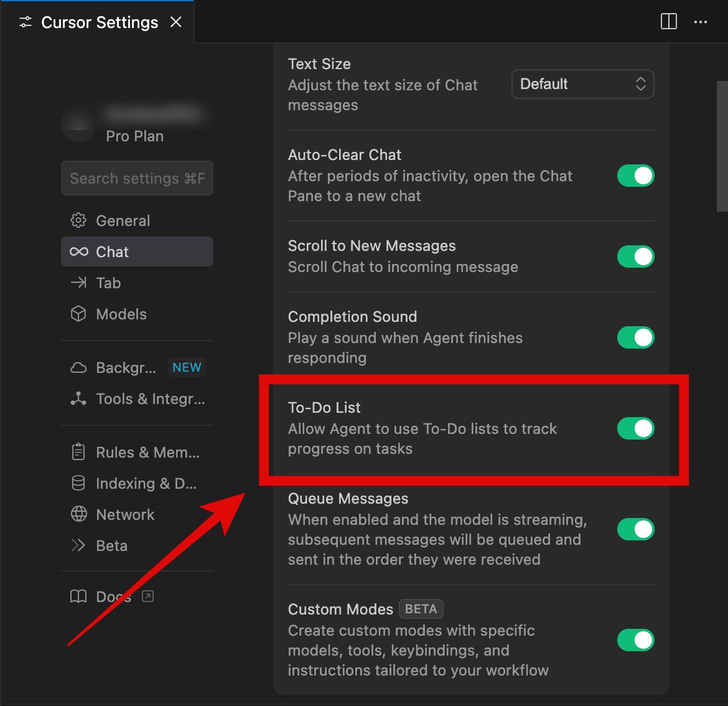The height and width of the screenshot is (706, 728).
Task: Open the Beta settings section
Action: click(x=137, y=545)
